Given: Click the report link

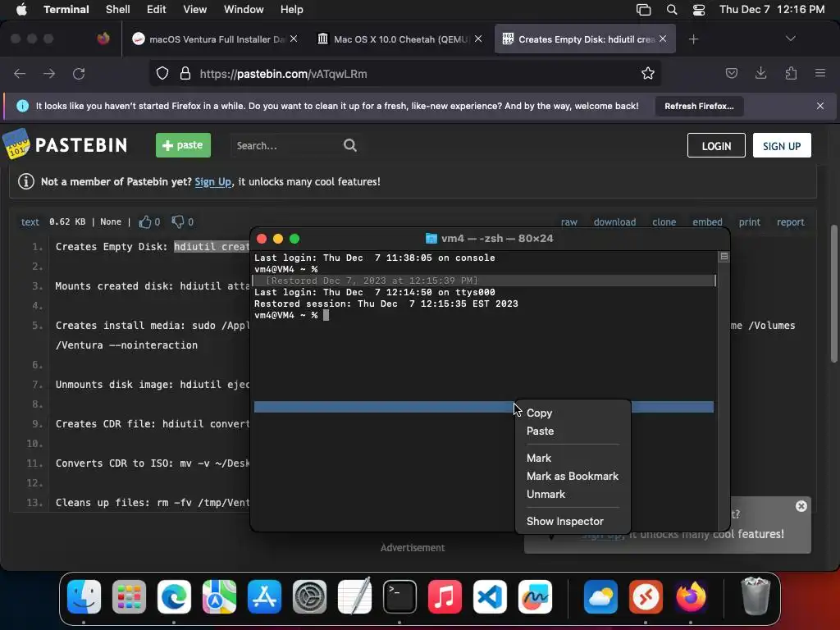Looking at the screenshot, I should [x=790, y=222].
